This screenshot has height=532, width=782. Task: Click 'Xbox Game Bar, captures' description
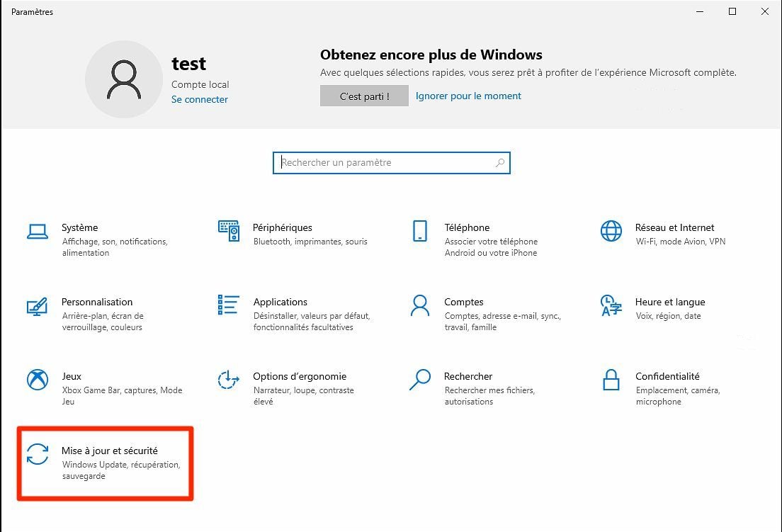pos(122,396)
